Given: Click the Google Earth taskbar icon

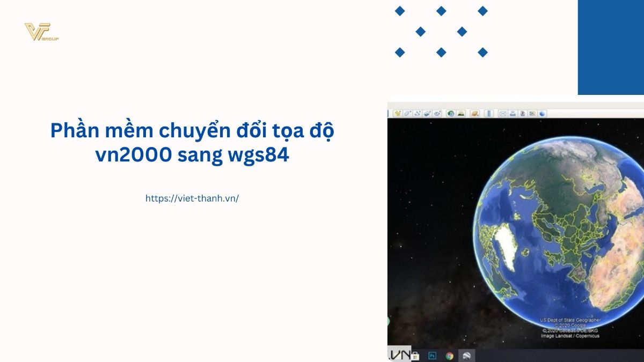Looking at the screenshot, I should 467,355.
